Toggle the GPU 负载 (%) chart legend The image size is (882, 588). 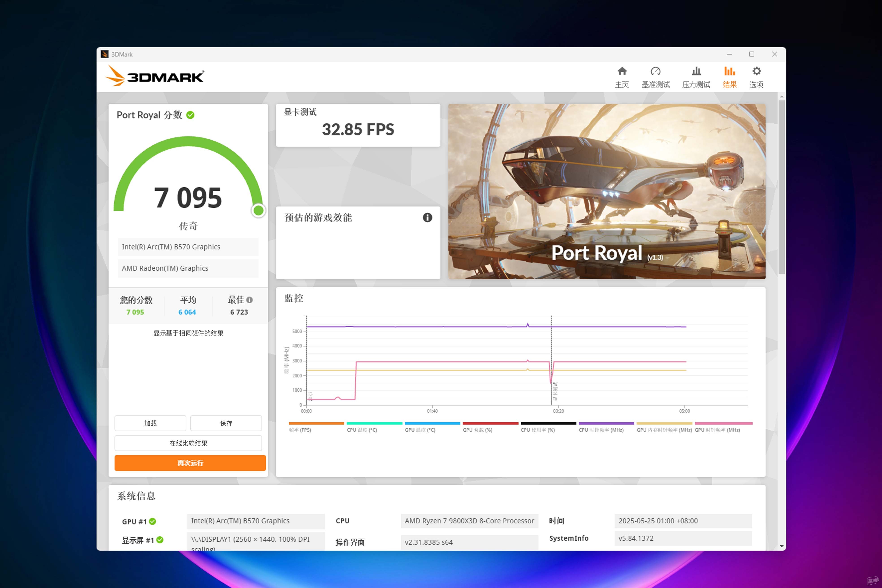point(490,427)
